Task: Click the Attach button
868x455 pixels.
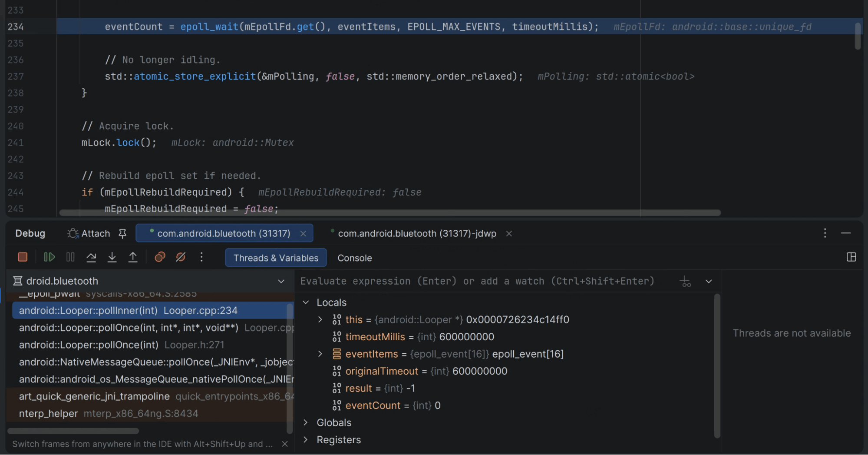Action: (x=89, y=233)
